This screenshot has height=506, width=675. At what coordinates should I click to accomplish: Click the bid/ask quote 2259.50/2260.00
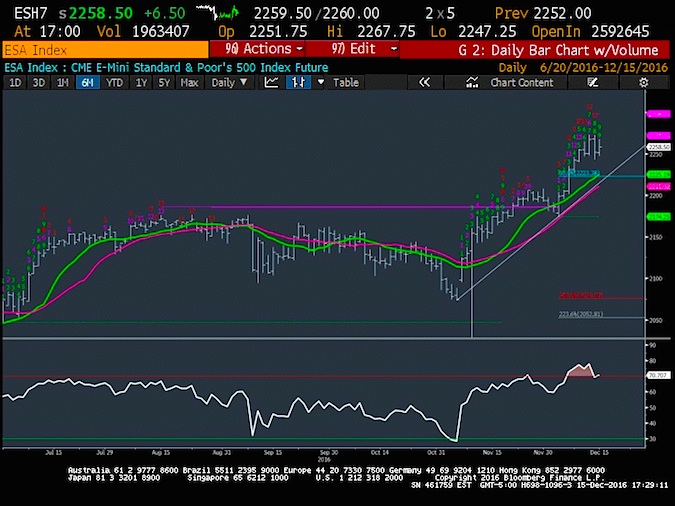pos(316,14)
